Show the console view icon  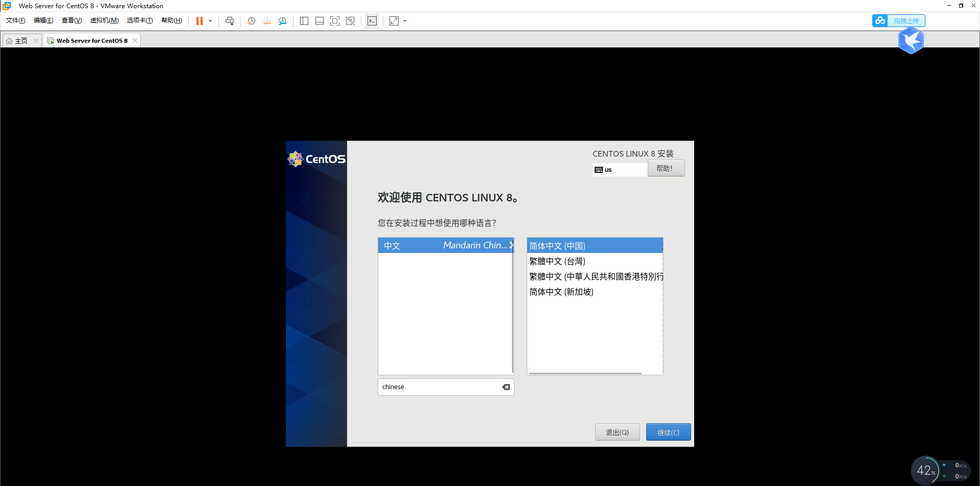[372, 21]
